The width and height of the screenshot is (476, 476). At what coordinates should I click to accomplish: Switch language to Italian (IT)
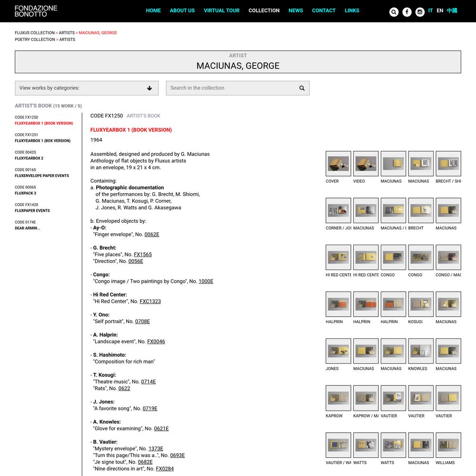click(430, 10)
